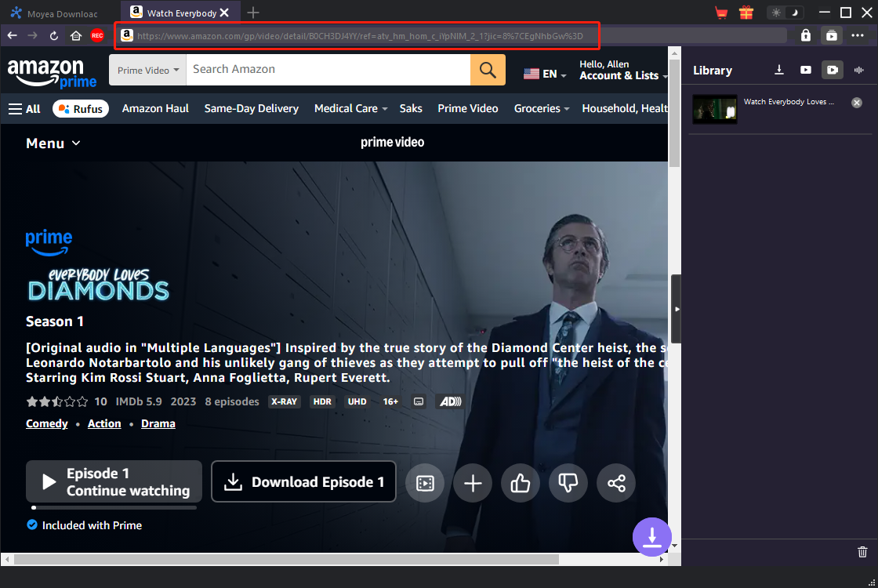Open the Comedy genre link
Image resolution: width=878 pixels, height=588 pixels.
coord(47,423)
